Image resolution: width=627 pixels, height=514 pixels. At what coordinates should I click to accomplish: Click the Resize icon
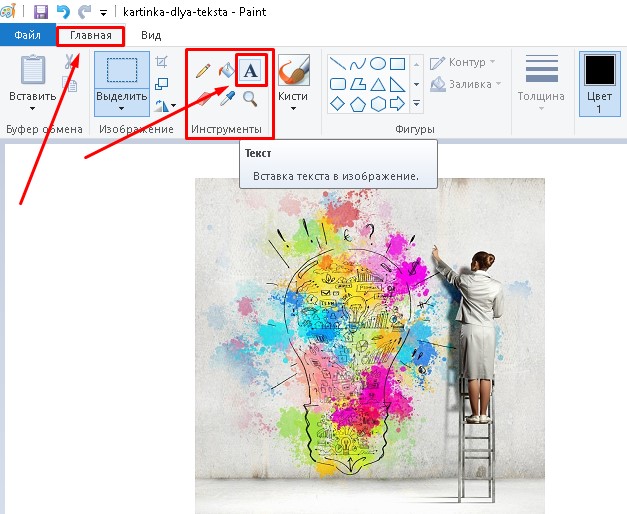[x=162, y=84]
